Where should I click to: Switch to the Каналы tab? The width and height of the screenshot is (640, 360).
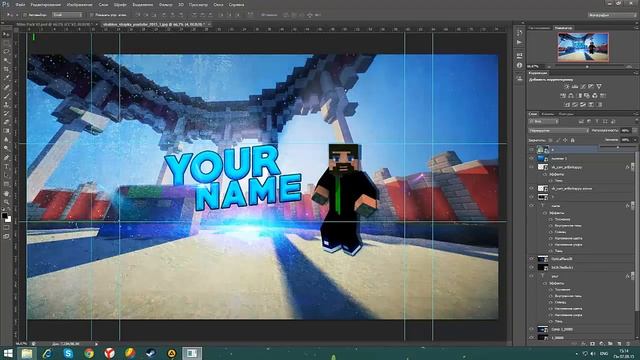(547, 114)
